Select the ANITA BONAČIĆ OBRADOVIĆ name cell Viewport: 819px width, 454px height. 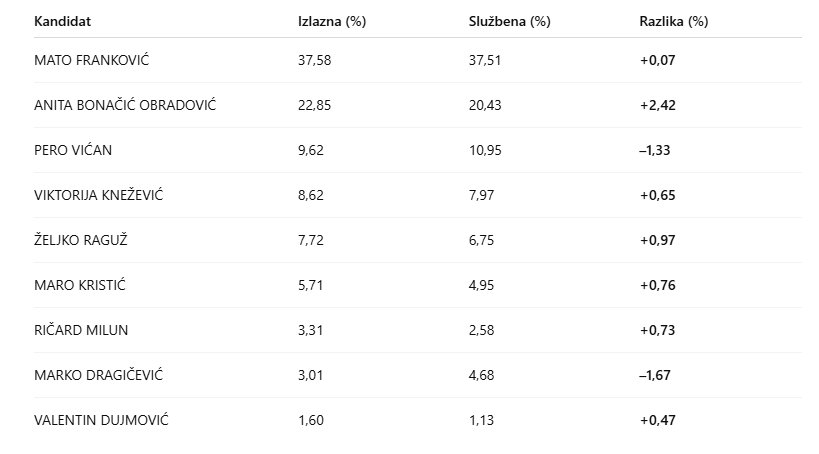tap(125, 105)
